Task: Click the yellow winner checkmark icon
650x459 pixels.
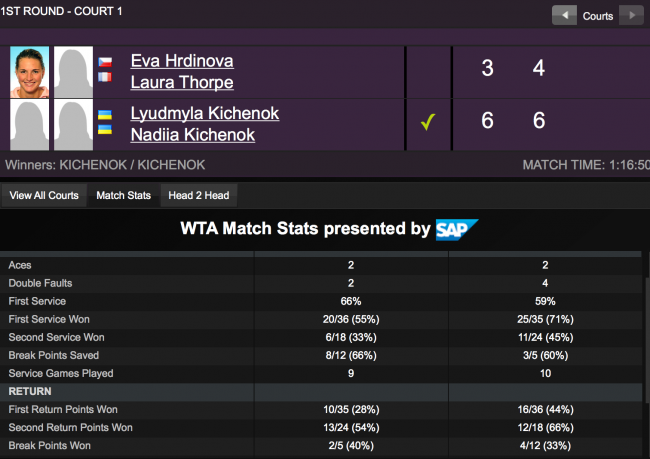Action: point(428,123)
